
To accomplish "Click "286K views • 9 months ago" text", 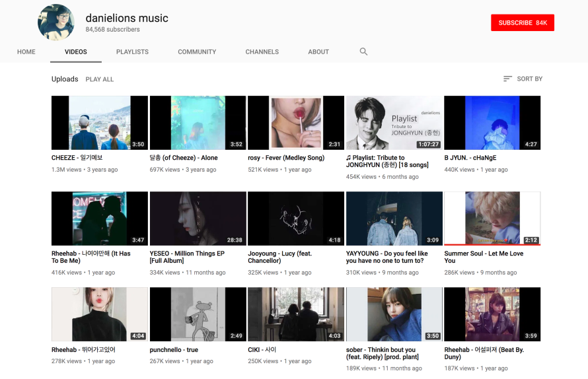I will tap(481, 273).
